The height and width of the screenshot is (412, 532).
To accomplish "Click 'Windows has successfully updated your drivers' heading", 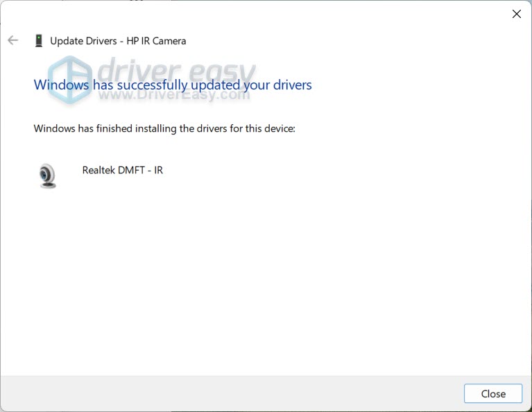I will coord(173,85).
